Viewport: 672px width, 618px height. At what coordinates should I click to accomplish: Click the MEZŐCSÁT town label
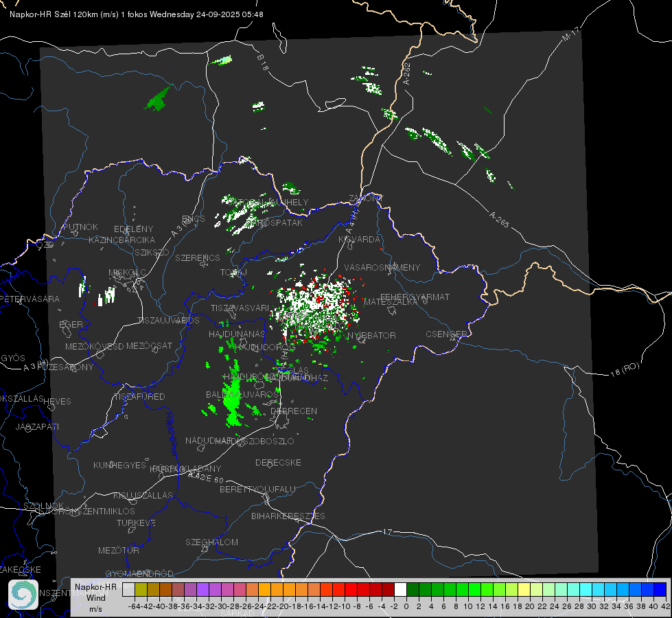(149, 345)
